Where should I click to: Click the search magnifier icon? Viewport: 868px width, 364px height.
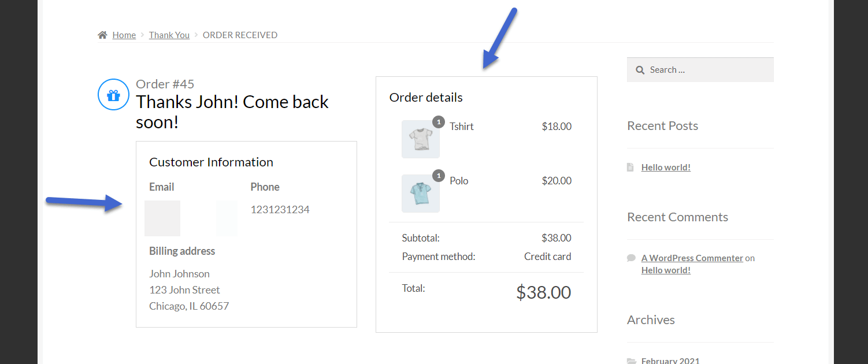[x=640, y=70]
